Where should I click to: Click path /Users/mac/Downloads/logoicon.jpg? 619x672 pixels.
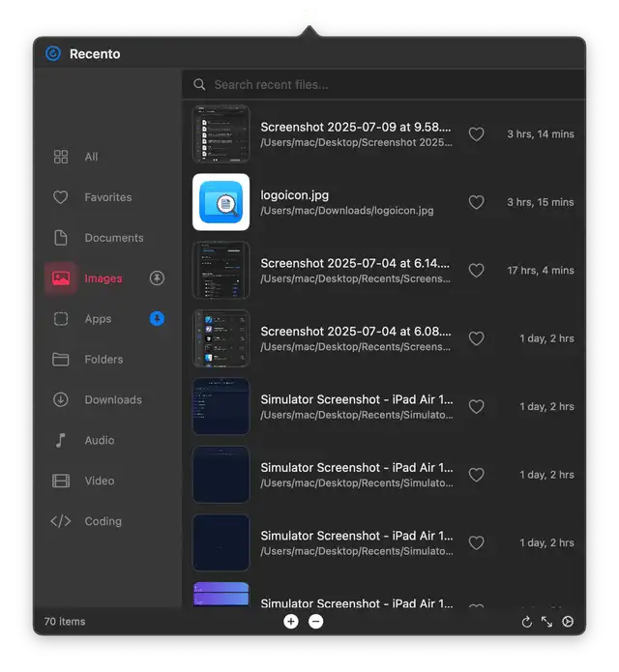[x=347, y=211]
